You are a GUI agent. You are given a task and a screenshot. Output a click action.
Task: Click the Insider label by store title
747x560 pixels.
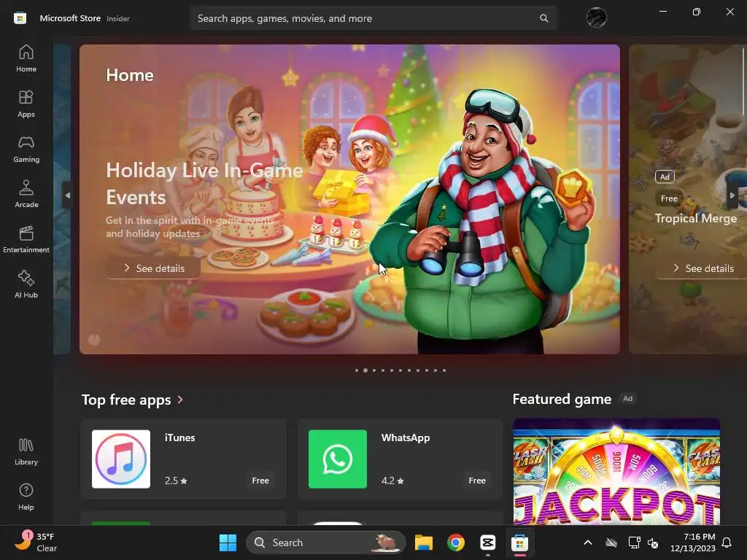coord(118,18)
